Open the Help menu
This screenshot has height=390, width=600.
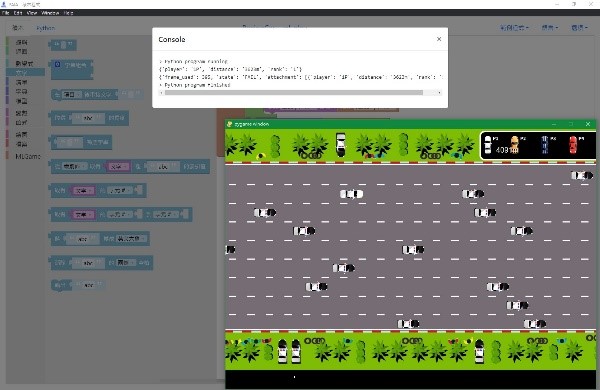pyautogui.click(x=68, y=13)
